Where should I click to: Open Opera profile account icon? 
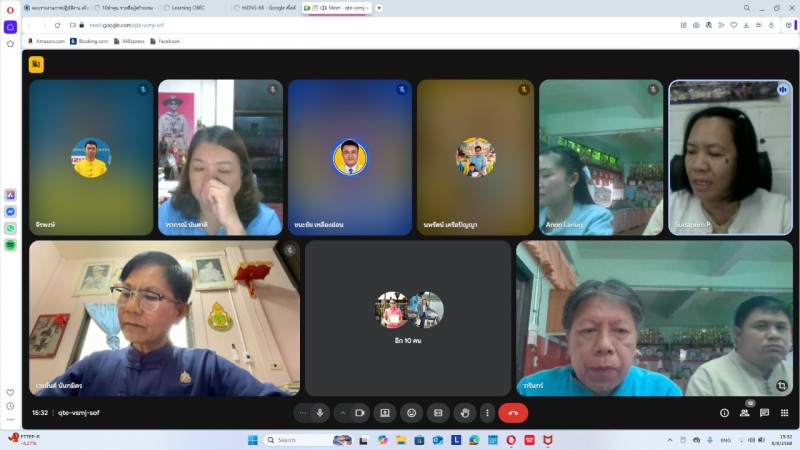[x=771, y=25]
